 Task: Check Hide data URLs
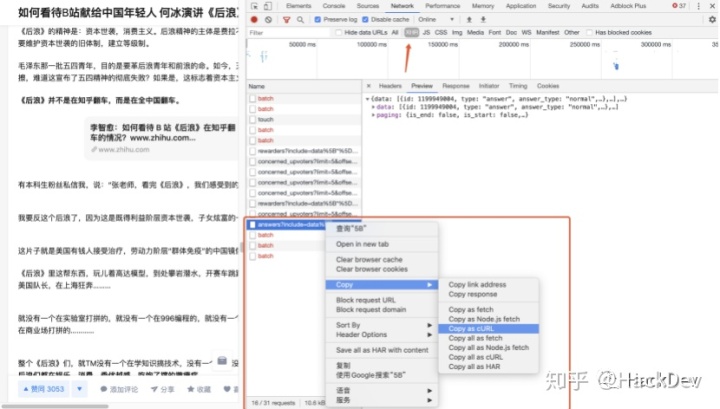click(339, 33)
